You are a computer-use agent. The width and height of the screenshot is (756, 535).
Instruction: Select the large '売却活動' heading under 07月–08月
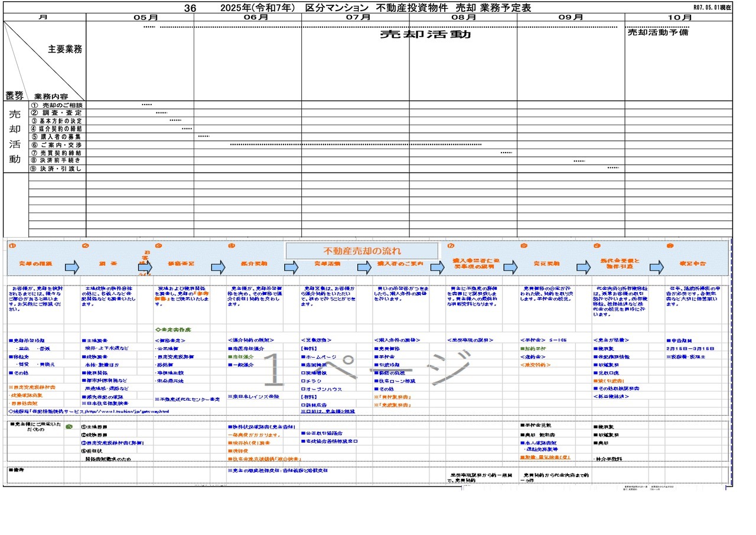click(425, 34)
